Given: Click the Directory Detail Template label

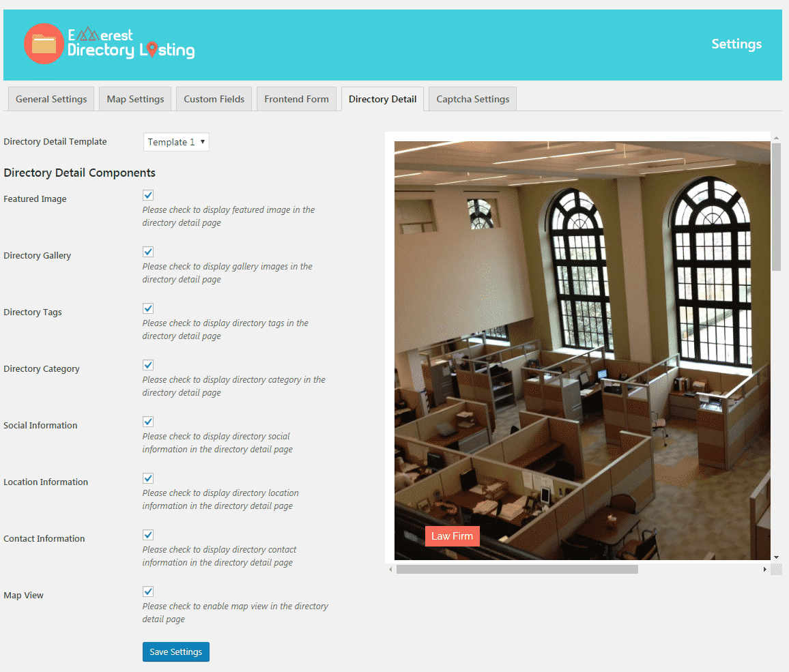Looking at the screenshot, I should coord(55,141).
